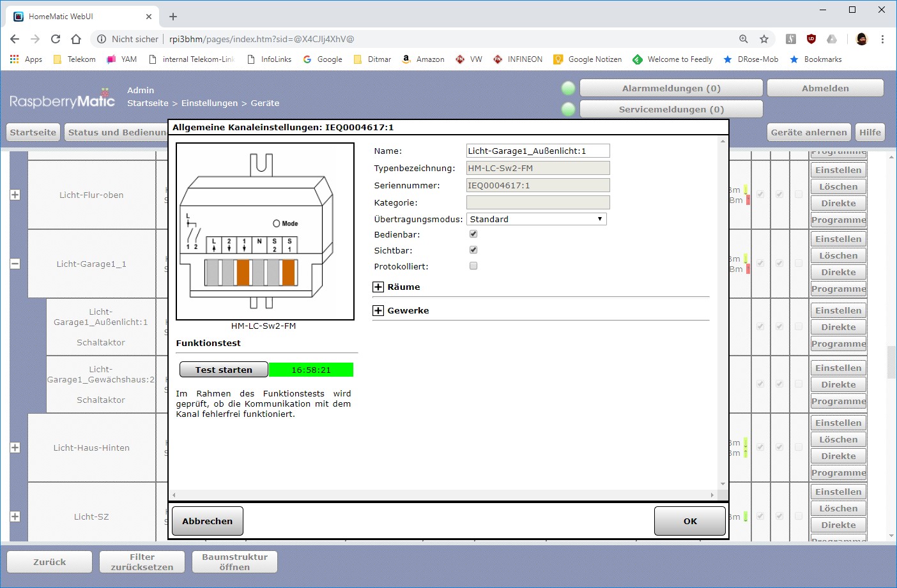
Task: Start the function test
Action: pyautogui.click(x=224, y=370)
